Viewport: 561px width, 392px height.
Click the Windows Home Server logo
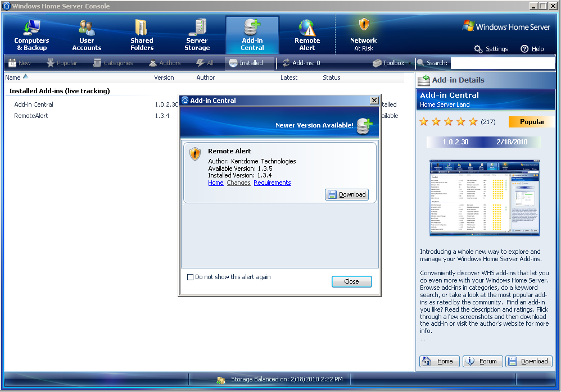click(x=506, y=27)
